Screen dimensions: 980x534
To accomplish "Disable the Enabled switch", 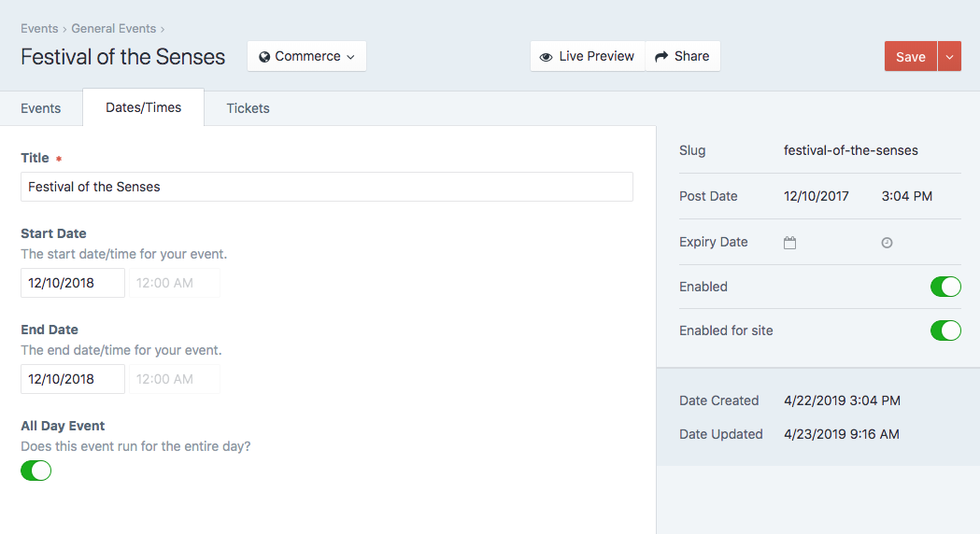I will [945, 287].
